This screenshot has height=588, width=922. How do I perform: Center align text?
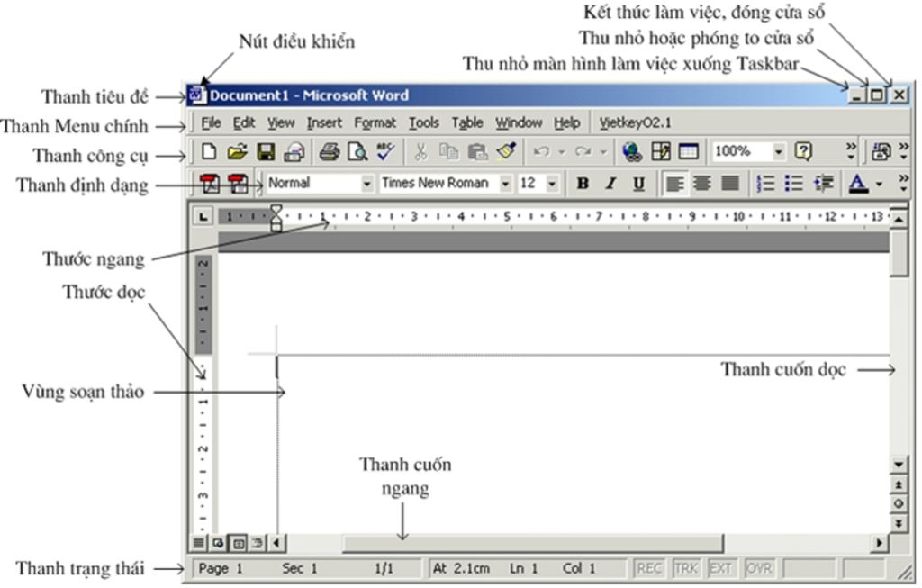coord(701,184)
